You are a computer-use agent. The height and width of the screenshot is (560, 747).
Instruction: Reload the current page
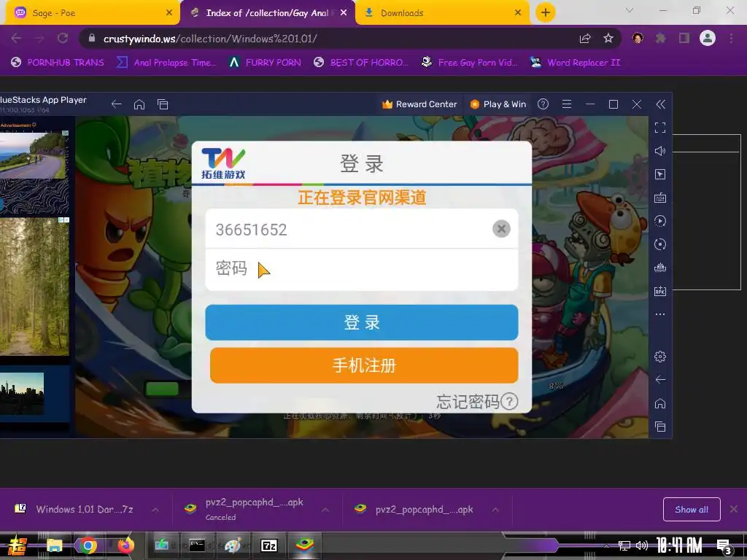coord(63,39)
